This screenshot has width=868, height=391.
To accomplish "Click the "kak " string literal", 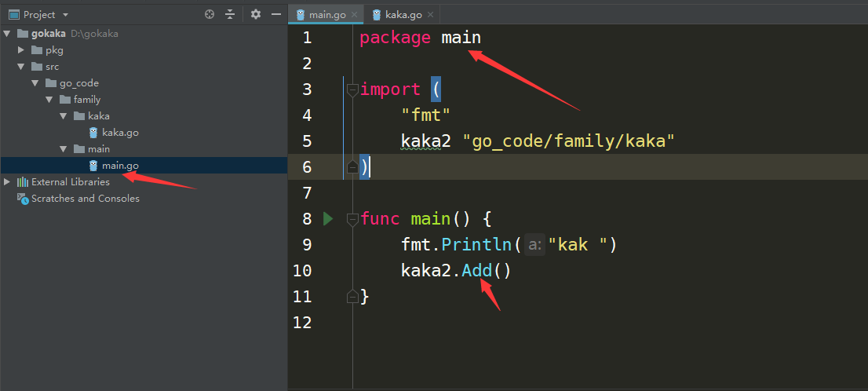I will point(578,244).
